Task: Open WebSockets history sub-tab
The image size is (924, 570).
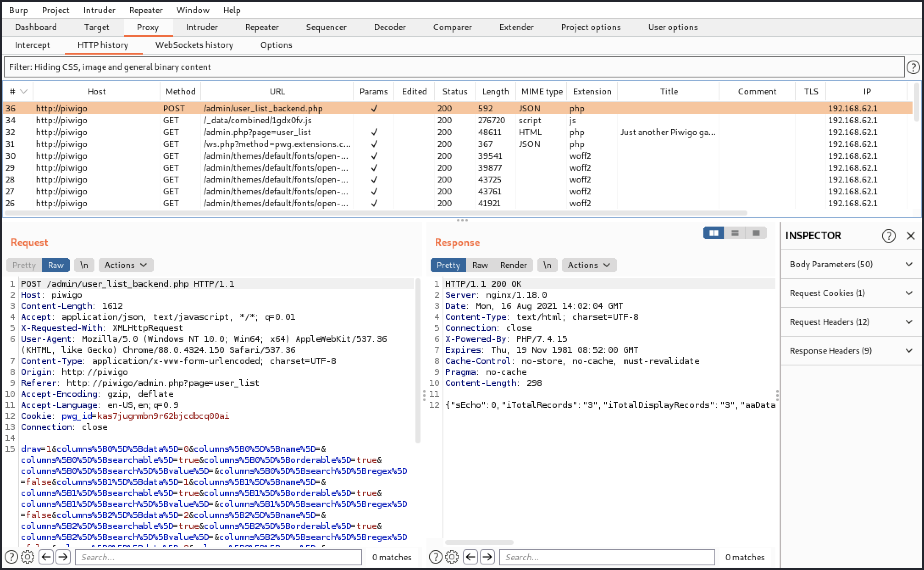Action: (x=194, y=45)
